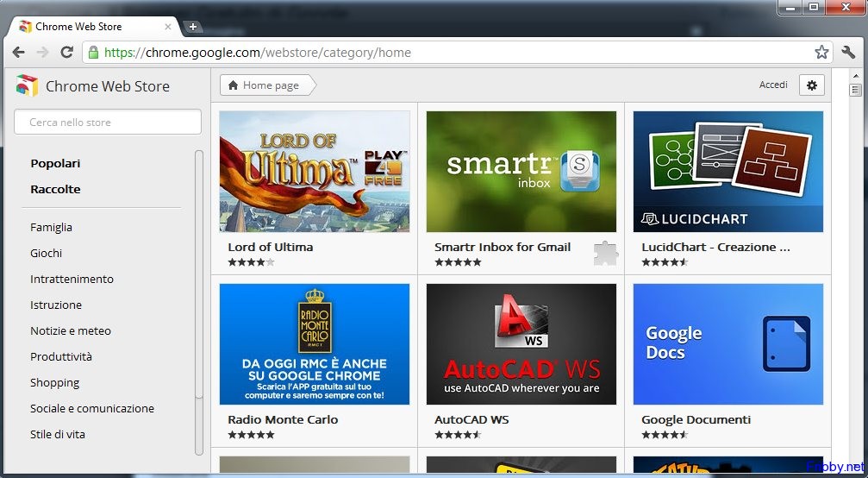Click the star rating under AutoCAD WS
The width and height of the screenshot is (868, 478).
tap(458, 435)
